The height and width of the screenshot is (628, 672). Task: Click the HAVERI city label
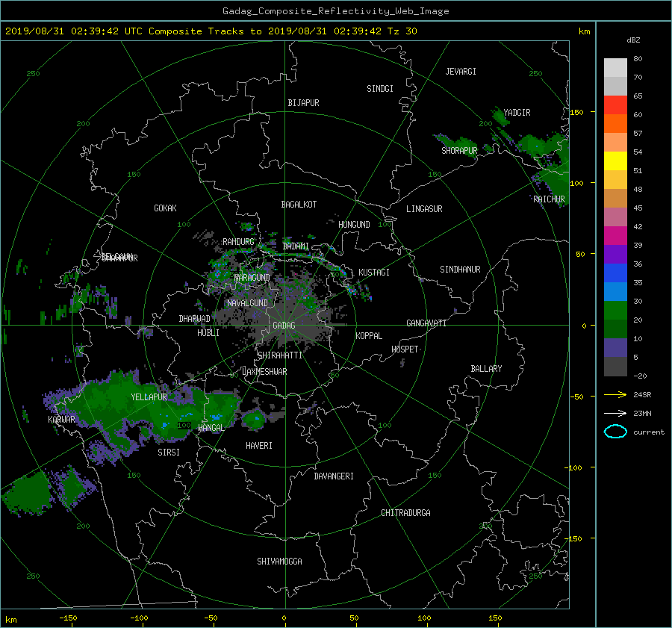[259, 446]
